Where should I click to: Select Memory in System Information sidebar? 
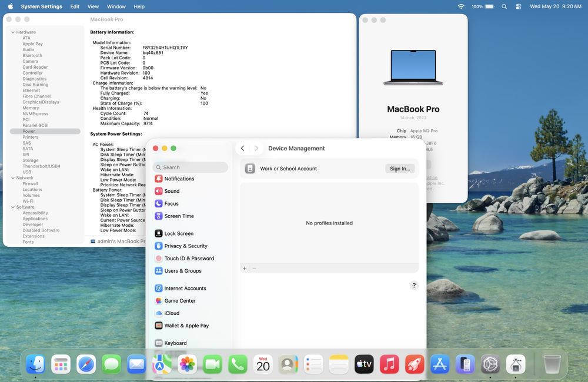[31, 108]
